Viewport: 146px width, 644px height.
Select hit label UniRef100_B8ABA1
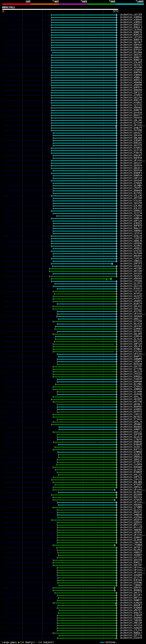131,590
